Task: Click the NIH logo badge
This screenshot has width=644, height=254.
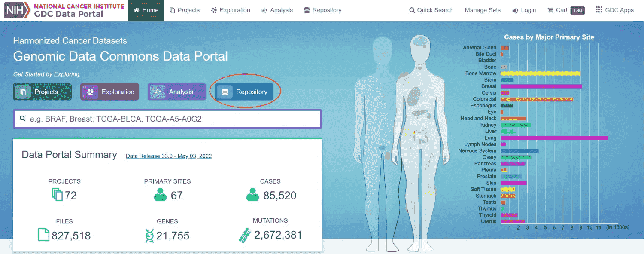Action: click(17, 10)
